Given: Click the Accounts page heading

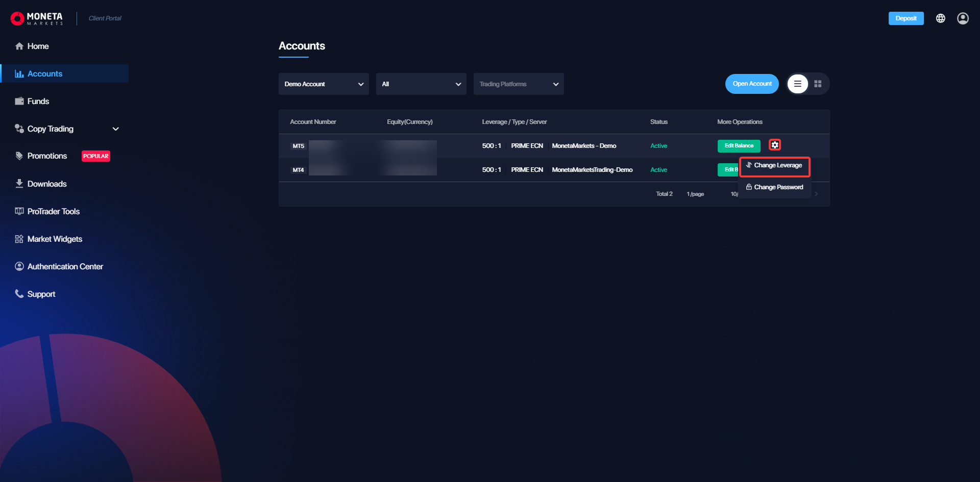Looking at the screenshot, I should tap(302, 46).
